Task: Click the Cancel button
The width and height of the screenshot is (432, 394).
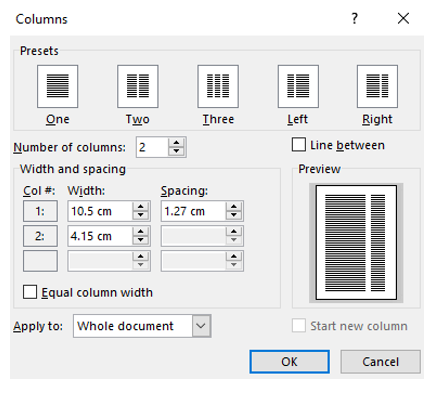Action: 380,362
